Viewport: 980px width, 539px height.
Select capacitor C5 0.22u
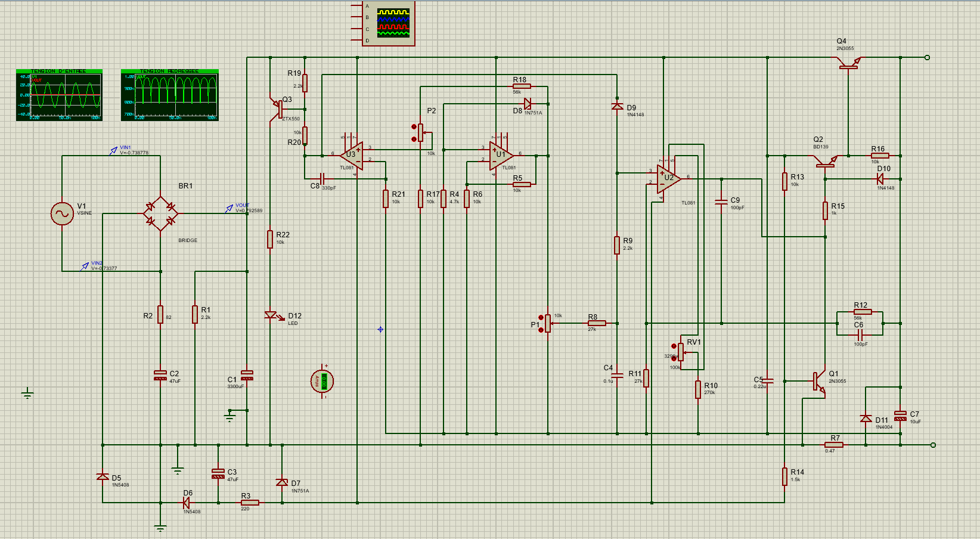click(x=768, y=380)
